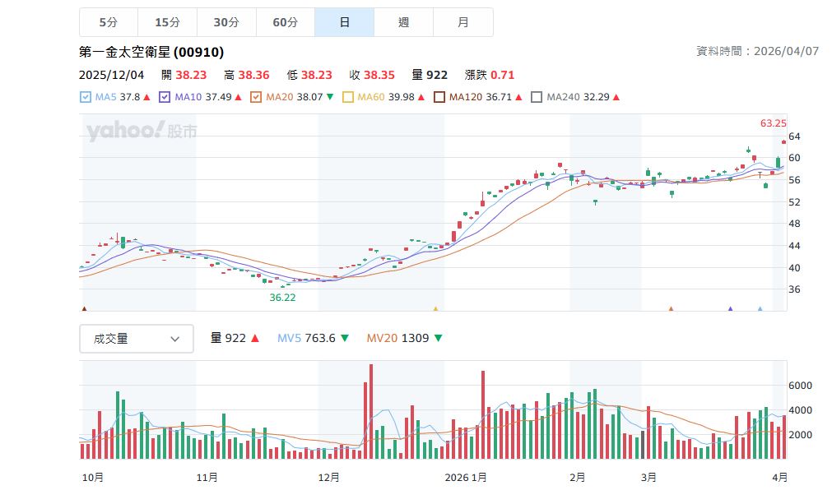
Task: Click the orange triangle event marker near March
Action: click(671, 309)
